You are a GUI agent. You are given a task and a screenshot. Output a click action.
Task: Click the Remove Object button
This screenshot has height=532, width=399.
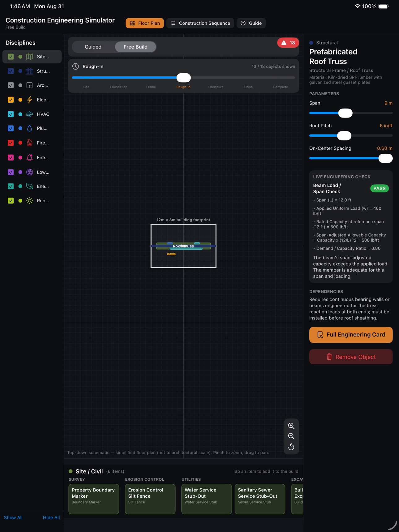[x=351, y=357]
